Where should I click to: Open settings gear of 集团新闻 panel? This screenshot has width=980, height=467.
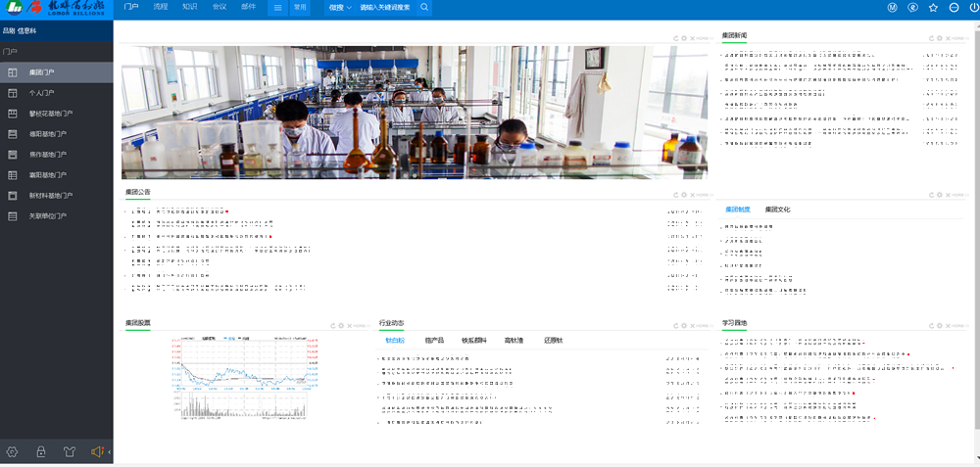[940, 38]
